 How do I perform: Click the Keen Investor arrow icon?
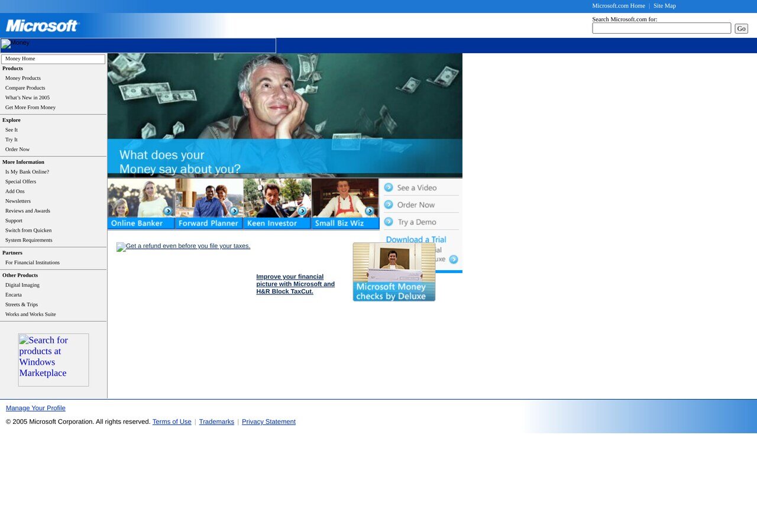tap(302, 211)
